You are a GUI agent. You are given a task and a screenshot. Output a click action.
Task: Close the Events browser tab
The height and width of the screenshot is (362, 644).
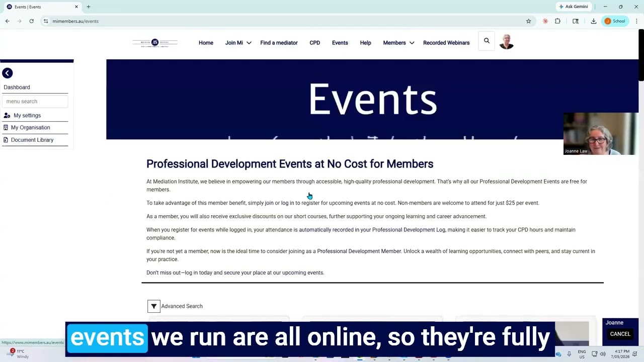click(76, 7)
